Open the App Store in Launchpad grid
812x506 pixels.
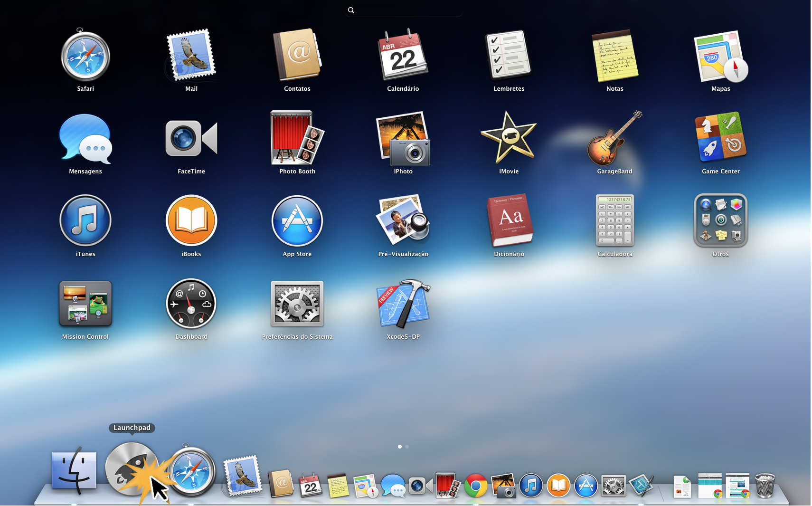point(297,220)
